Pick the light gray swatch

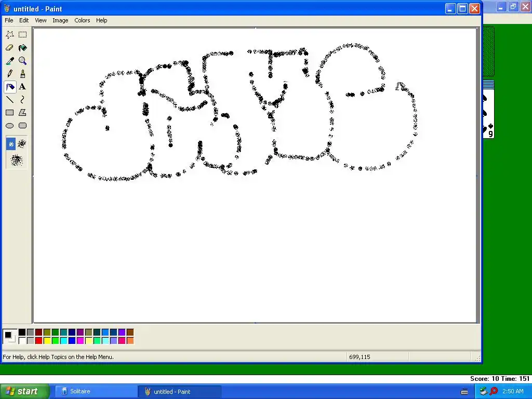pyautogui.click(x=31, y=340)
